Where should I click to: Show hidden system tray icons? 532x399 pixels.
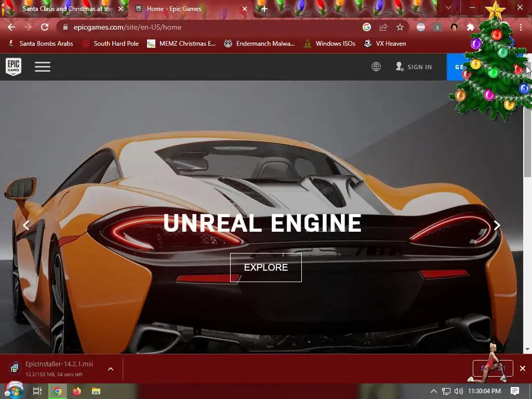pyautogui.click(x=434, y=391)
